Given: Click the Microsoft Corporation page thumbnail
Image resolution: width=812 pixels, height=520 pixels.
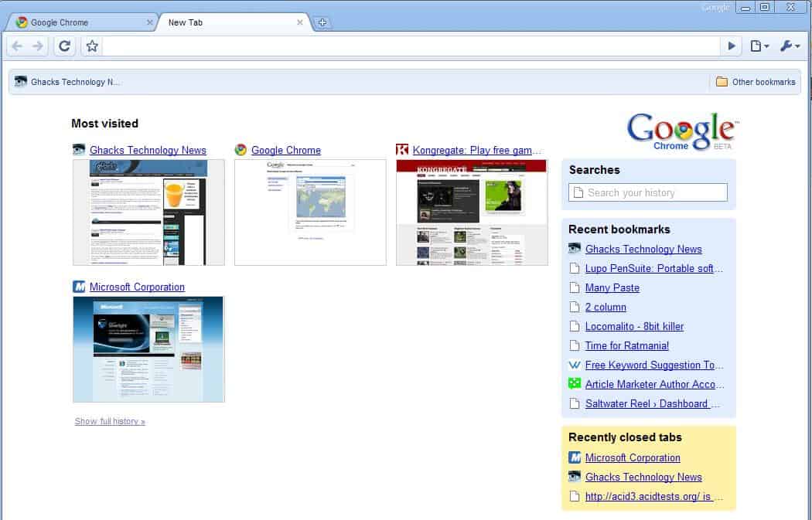Looking at the screenshot, I should [148, 349].
